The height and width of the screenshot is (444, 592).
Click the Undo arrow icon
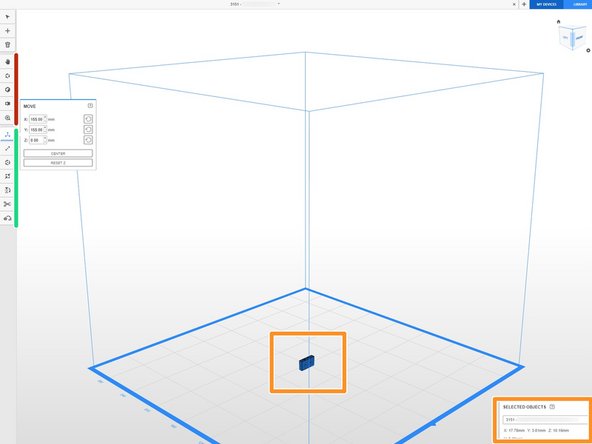(x=8, y=218)
